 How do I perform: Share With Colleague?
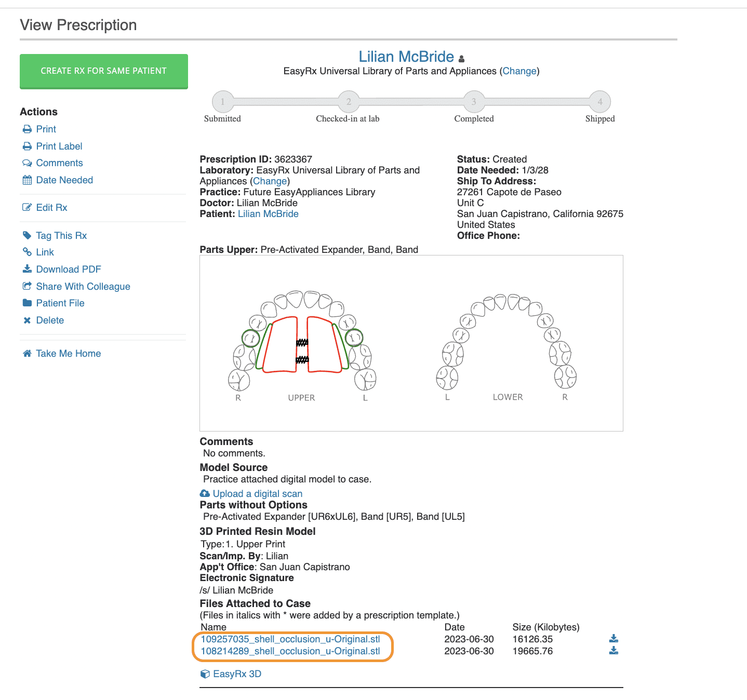[83, 286]
